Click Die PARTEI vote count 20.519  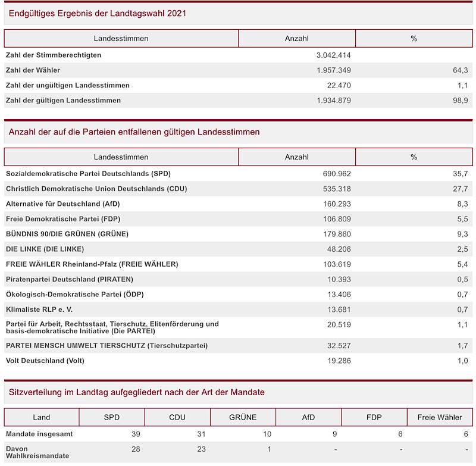(339, 325)
